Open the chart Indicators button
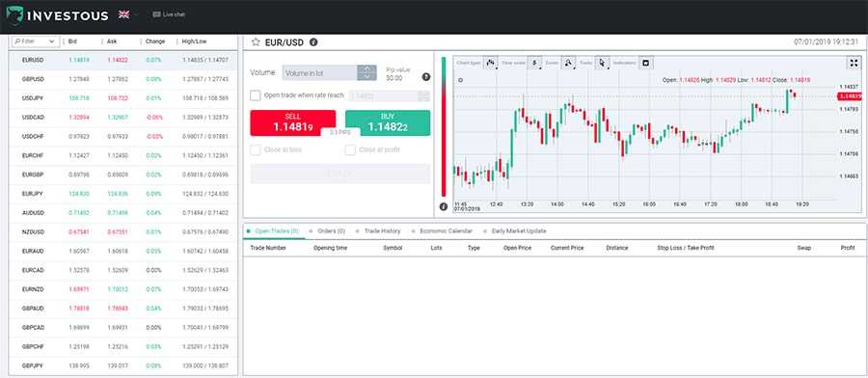The width and height of the screenshot is (868, 378). (x=645, y=63)
